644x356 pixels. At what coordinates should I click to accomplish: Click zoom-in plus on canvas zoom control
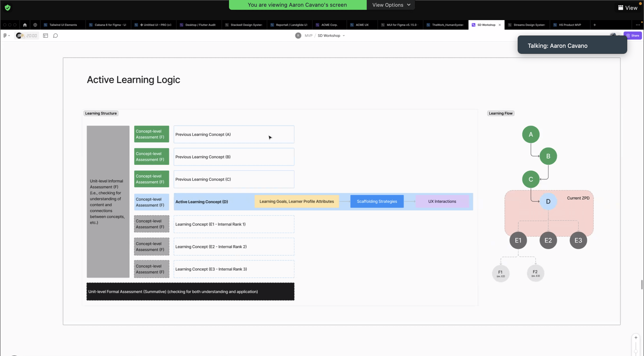pos(636,337)
